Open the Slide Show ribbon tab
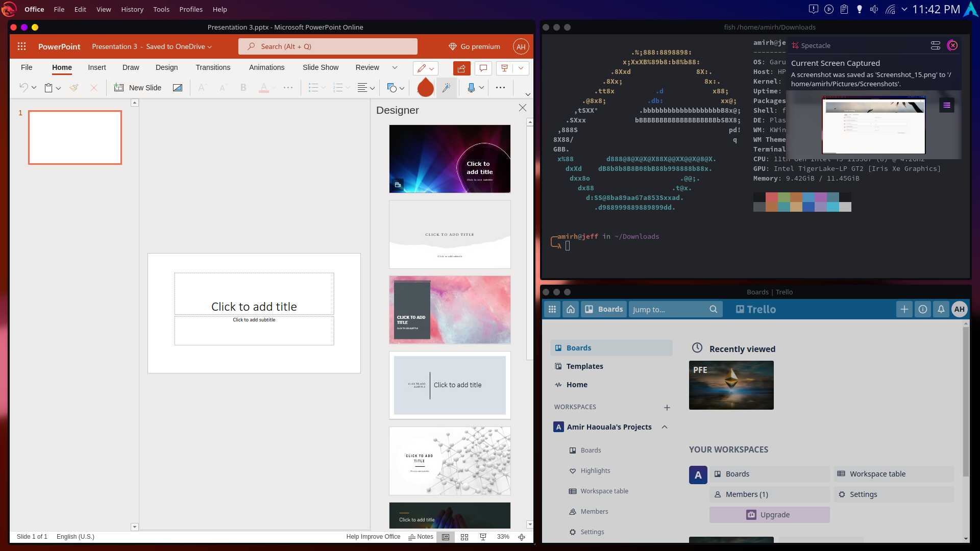This screenshot has height=551, width=980. point(321,67)
